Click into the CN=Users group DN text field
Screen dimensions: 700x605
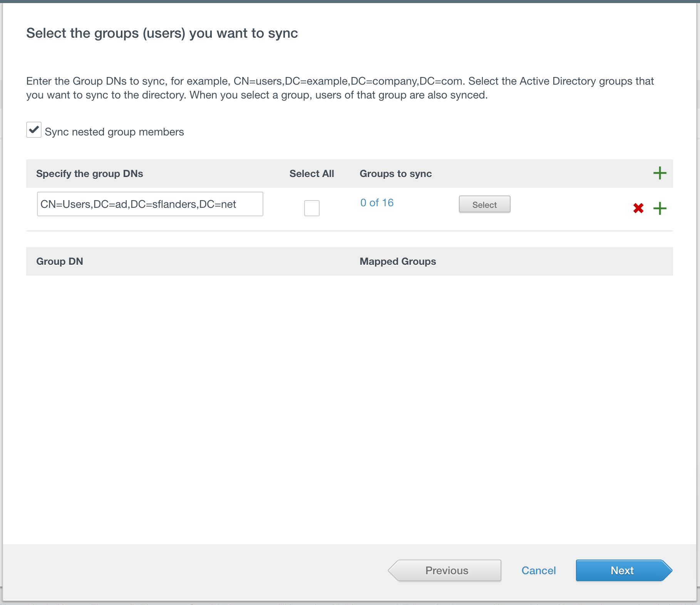pos(150,204)
